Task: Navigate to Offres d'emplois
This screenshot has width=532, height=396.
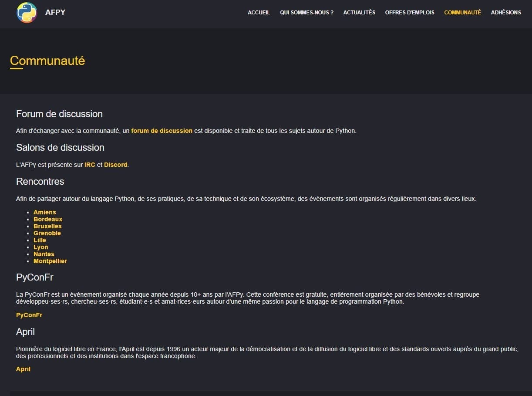Action: (x=410, y=13)
